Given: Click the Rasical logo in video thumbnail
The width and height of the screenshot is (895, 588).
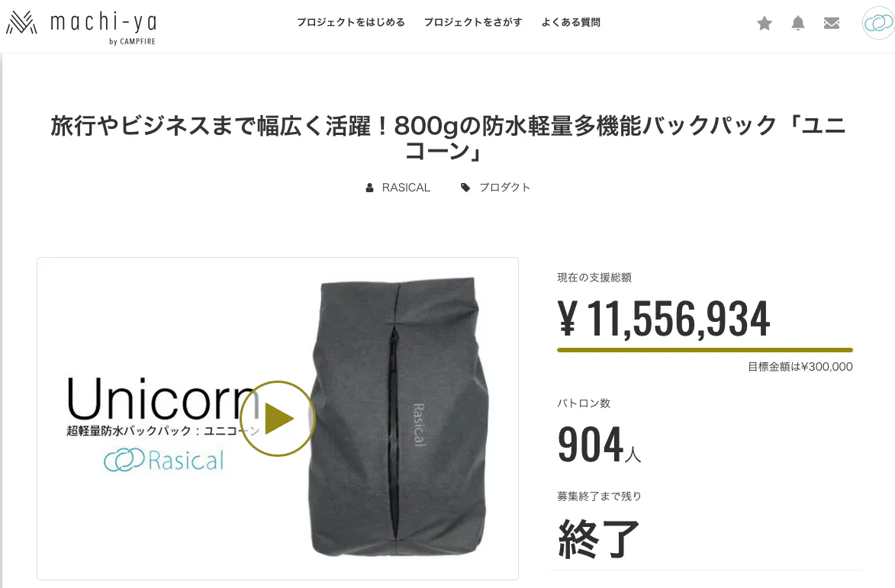Looking at the screenshot, I should [164, 460].
